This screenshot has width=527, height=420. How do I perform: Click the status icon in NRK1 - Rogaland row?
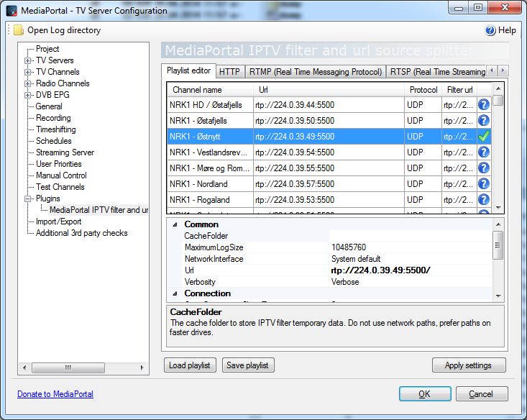(x=484, y=199)
